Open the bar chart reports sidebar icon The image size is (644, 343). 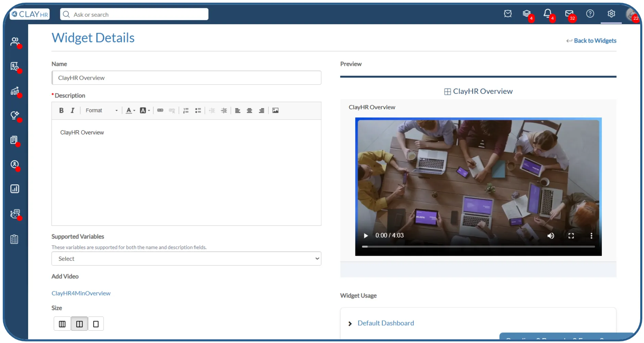tap(15, 189)
